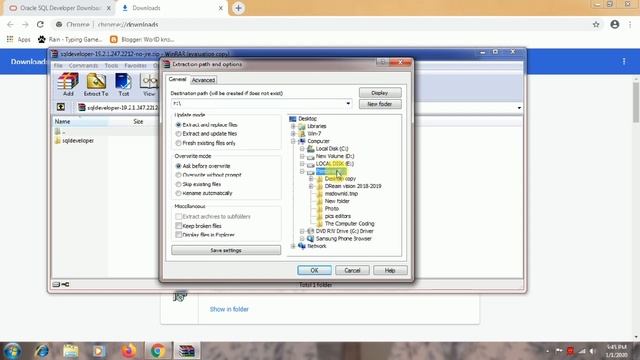The width and height of the screenshot is (640, 360).
Task: Expand the DReam vision 2018-2019 folder node
Action: pos(311,186)
